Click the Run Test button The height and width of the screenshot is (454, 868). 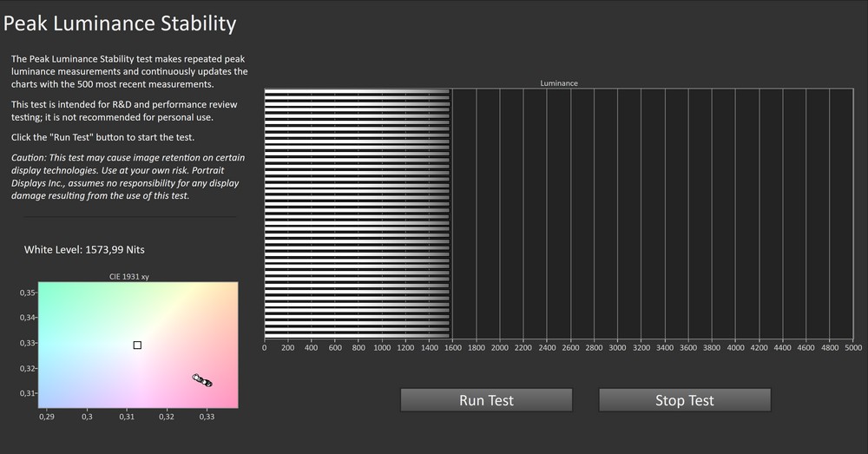click(486, 400)
